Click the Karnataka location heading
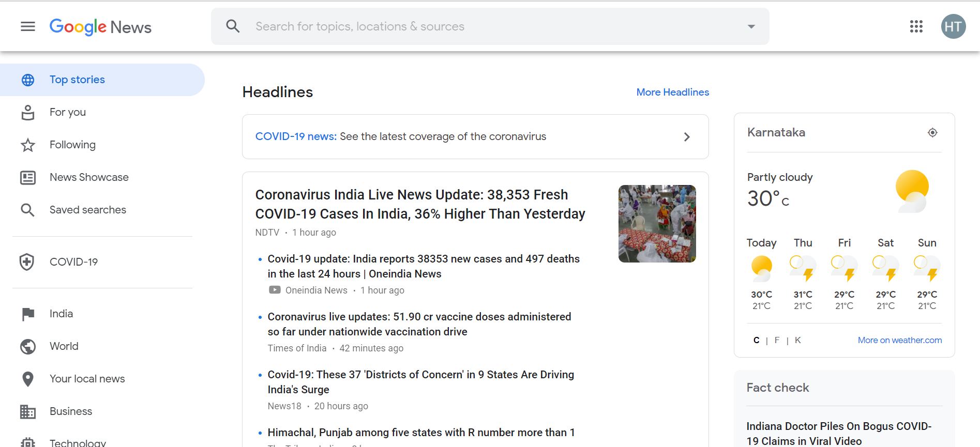This screenshot has width=980, height=447. click(776, 132)
